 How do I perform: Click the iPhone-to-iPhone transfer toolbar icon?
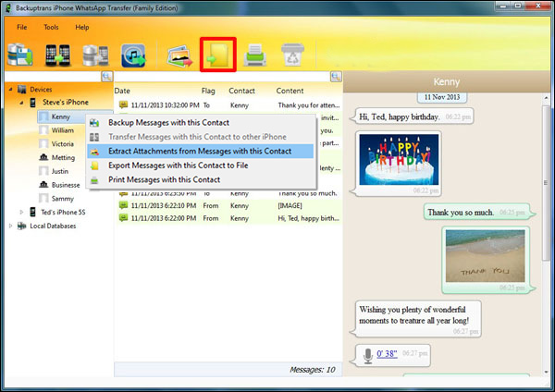coord(56,56)
